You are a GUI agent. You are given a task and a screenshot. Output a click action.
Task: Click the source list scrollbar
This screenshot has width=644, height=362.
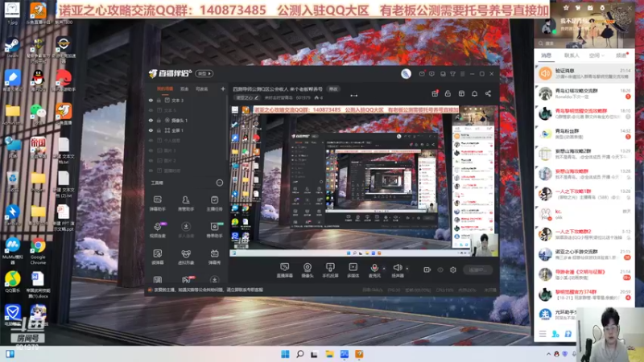point(227,127)
